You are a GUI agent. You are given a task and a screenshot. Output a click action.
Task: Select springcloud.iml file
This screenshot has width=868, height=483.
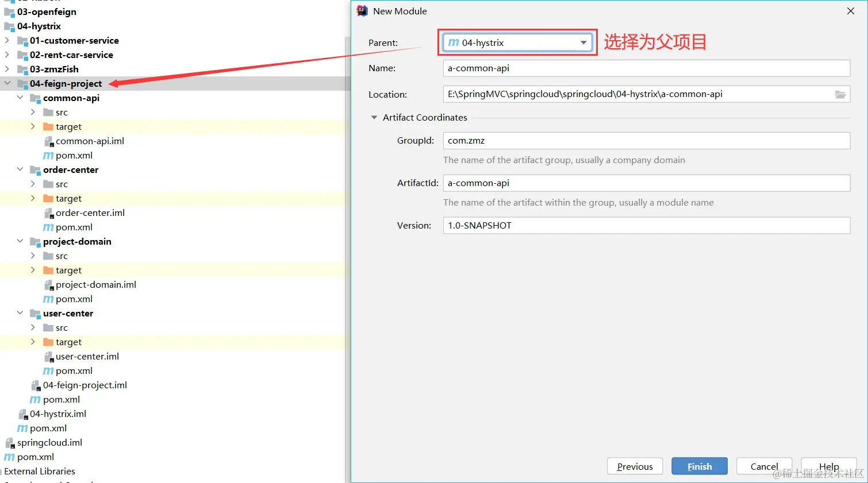(49, 442)
